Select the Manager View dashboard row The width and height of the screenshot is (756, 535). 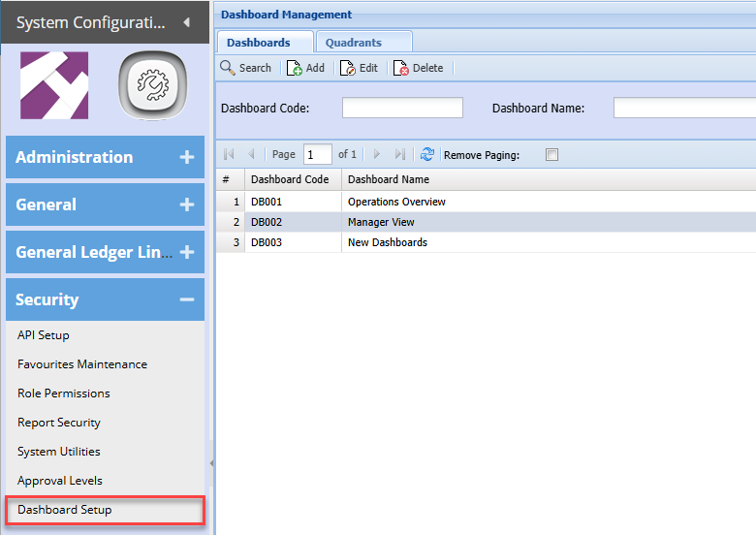[x=381, y=222]
